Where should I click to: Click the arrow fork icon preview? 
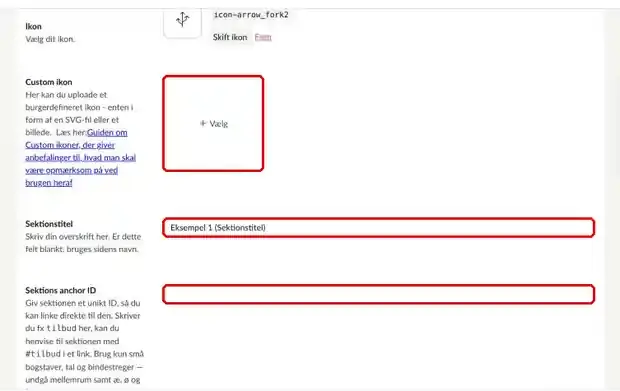(x=182, y=23)
